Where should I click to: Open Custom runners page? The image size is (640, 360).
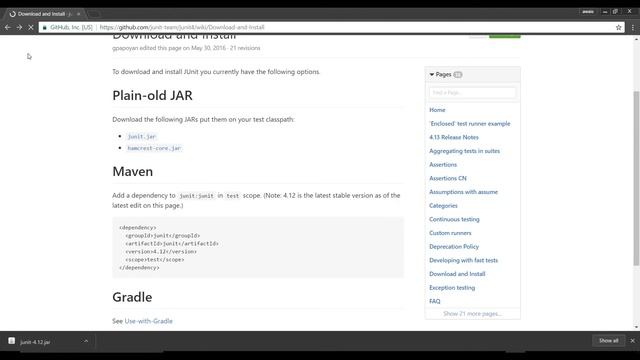(450, 233)
